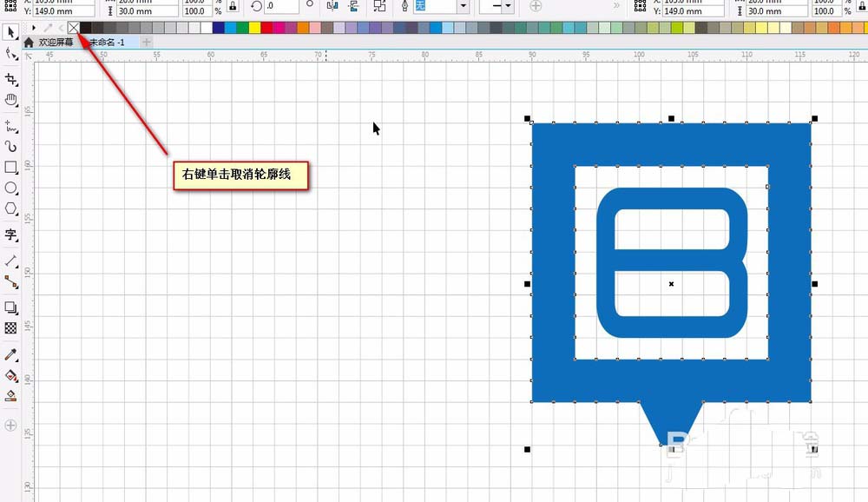Viewport: 868px width, 502px height.
Task: Pick the green color swatch
Action: [x=242, y=27]
